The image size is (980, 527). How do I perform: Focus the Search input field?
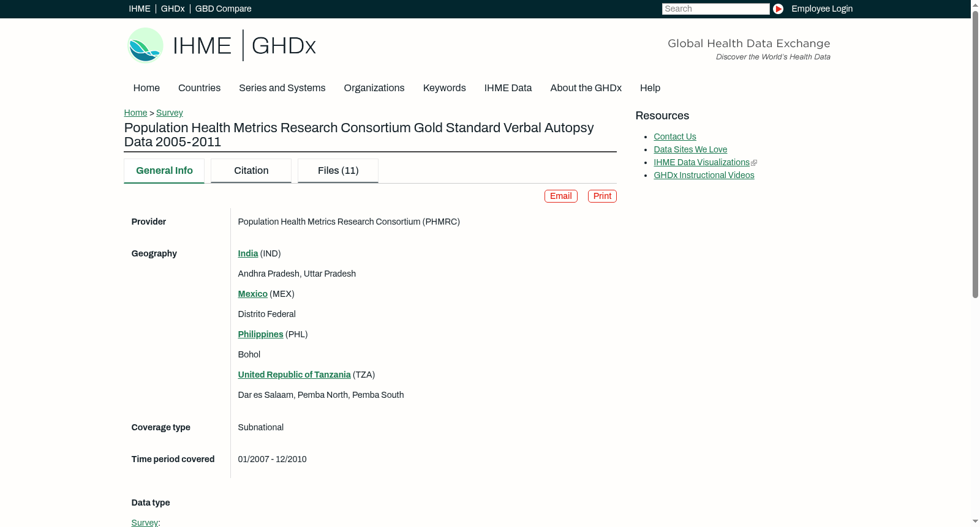pyautogui.click(x=715, y=9)
